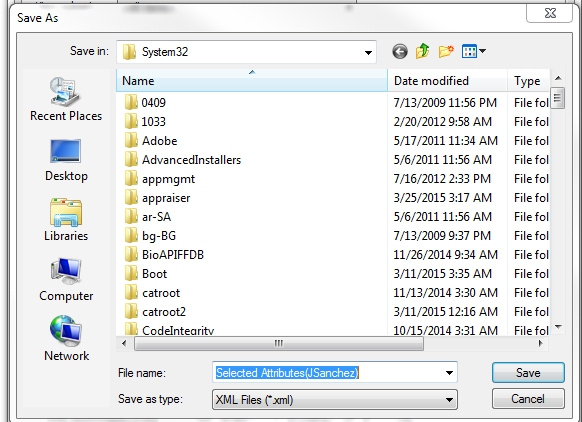This screenshot has height=422, width=582.
Task: Sort files by the Name column
Action: pyautogui.click(x=252, y=81)
